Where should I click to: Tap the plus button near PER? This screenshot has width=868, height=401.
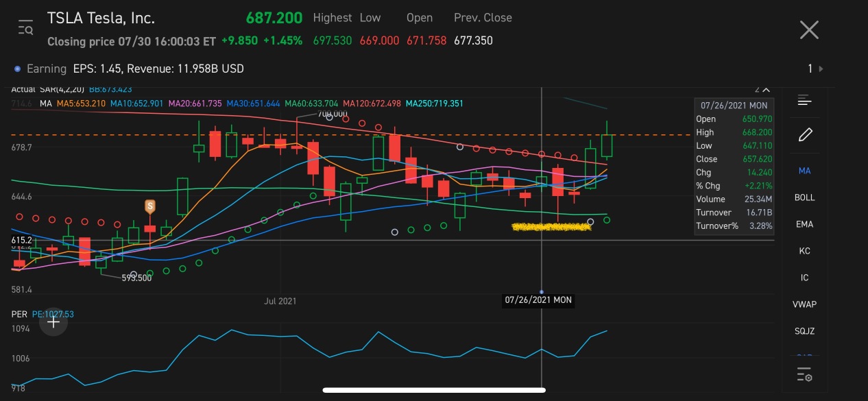53,321
